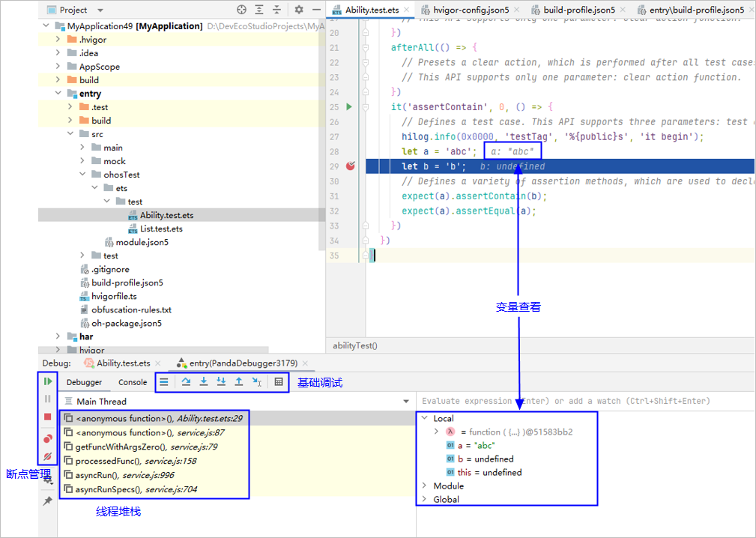Open the Main Thread dropdown
This screenshot has height=538, width=756.
406,402
